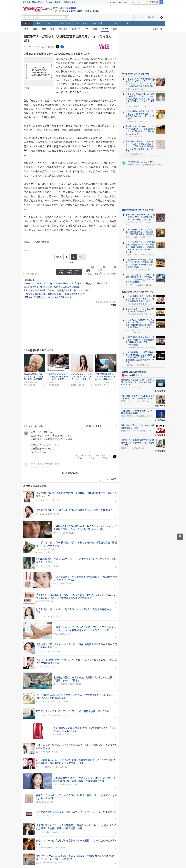Toggle the コメント非表示 checkbox

[102, 479]
